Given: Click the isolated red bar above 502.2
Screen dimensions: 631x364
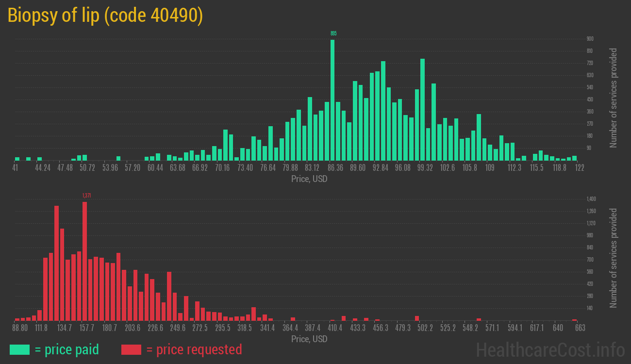Looking at the screenshot, I should [x=417, y=318].
